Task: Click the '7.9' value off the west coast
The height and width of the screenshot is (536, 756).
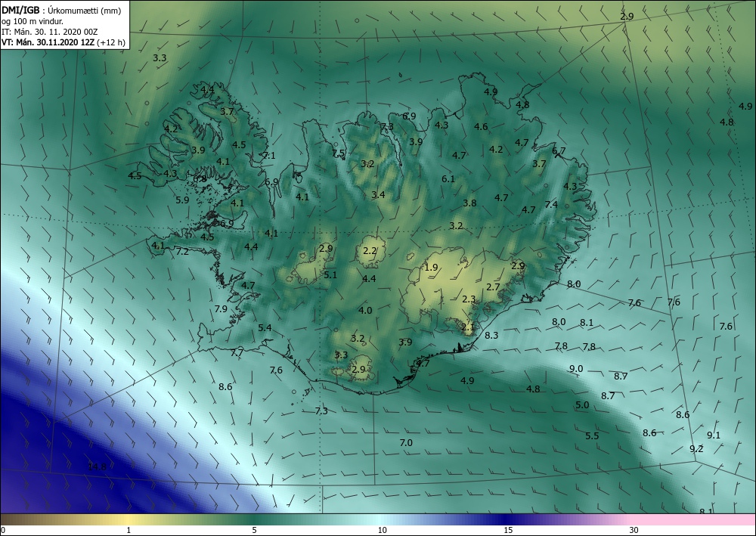Action: [221, 309]
